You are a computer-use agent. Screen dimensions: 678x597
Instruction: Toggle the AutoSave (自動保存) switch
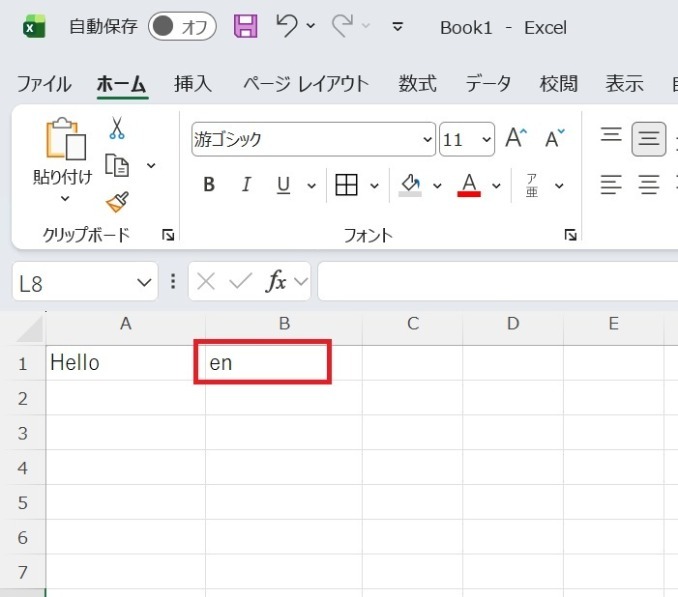(182, 27)
